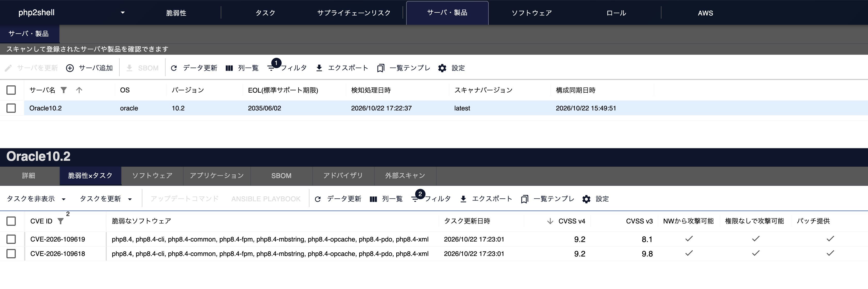The height and width of the screenshot is (289, 868).
Task: Open the 一覧テンプレ bookmark icon in the server toolbar
Action: pos(380,68)
